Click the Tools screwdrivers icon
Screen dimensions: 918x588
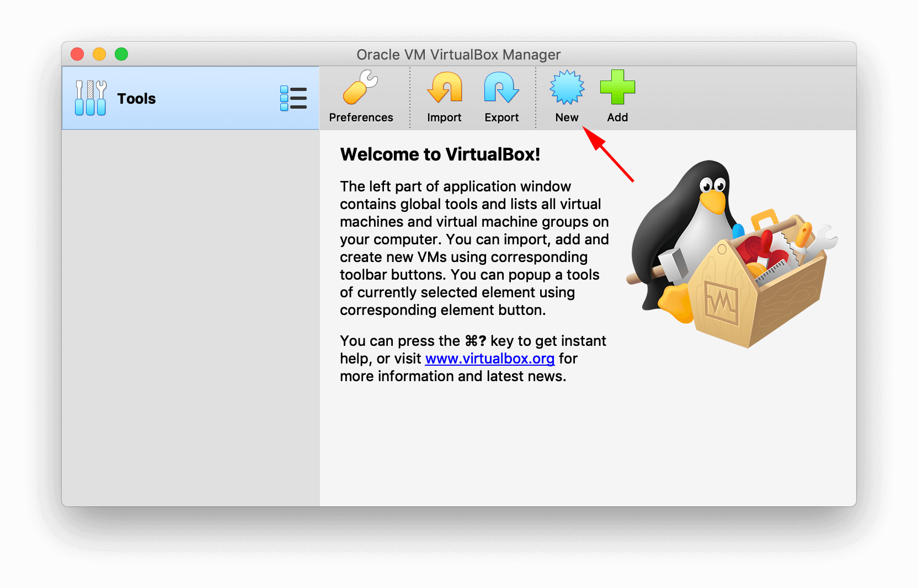[90, 98]
